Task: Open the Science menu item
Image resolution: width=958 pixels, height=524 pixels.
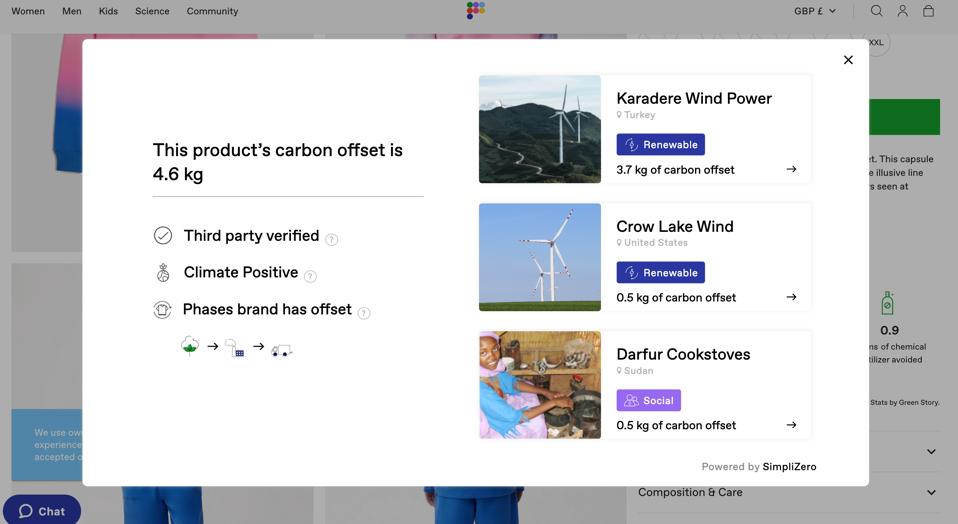Action: coord(152,11)
